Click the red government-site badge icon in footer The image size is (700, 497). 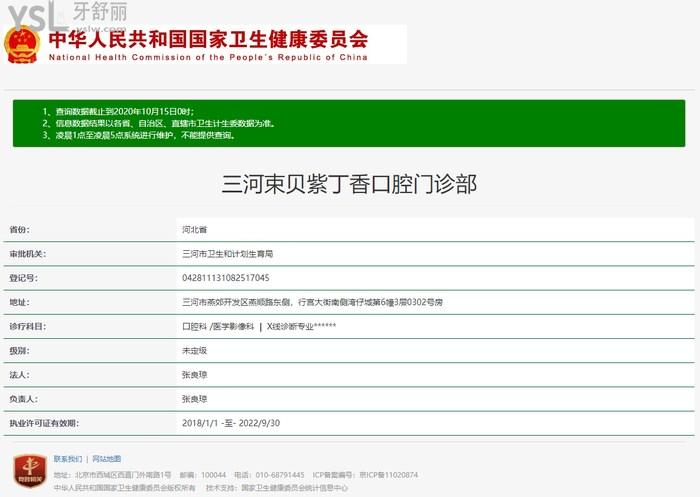click(30, 471)
